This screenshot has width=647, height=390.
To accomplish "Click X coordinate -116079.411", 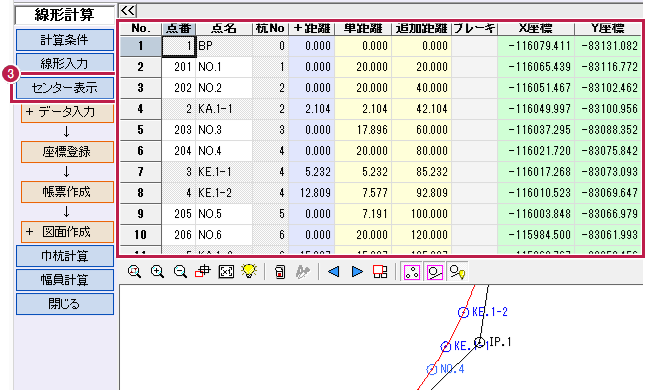I will coord(536,46).
